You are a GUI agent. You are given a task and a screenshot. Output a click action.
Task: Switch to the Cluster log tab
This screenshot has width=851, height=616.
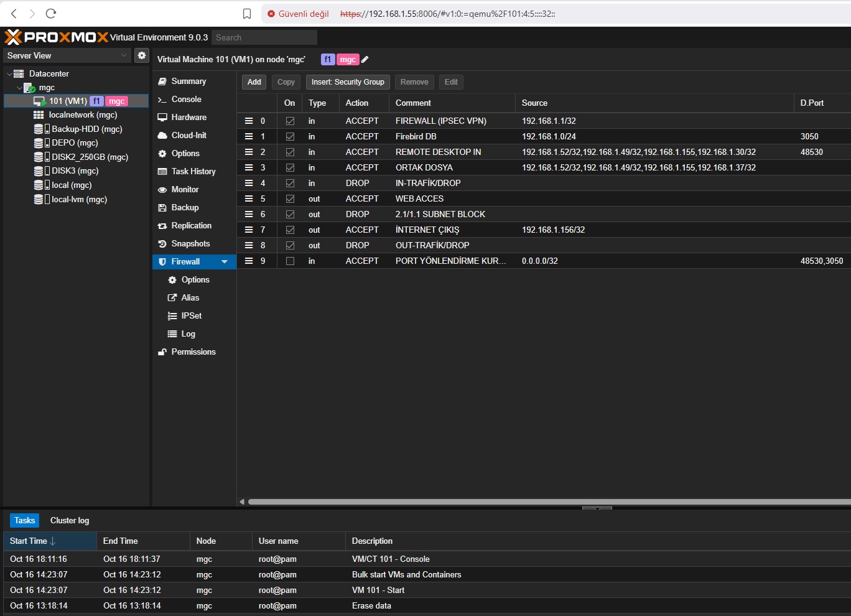pyautogui.click(x=70, y=521)
